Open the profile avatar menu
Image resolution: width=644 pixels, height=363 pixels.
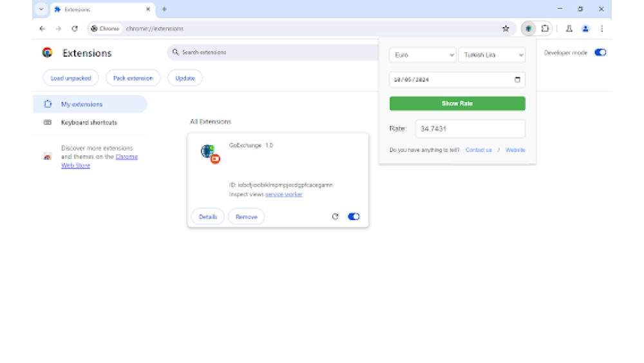585,29
